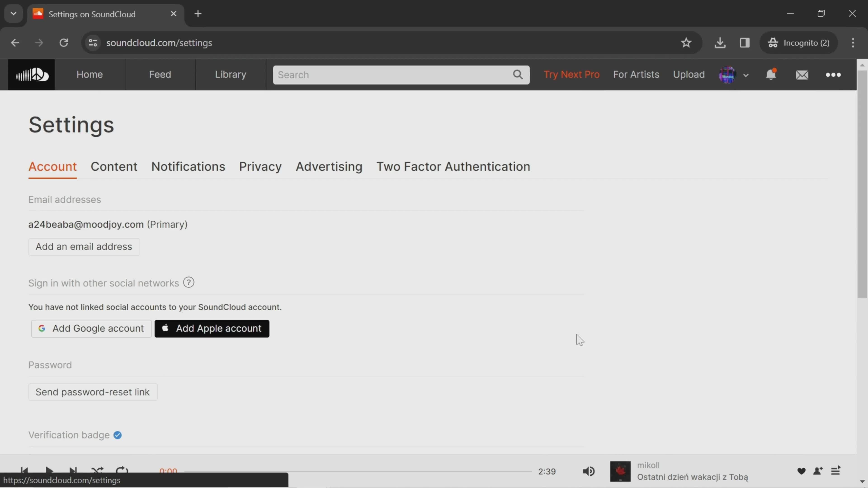The height and width of the screenshot is (488, 868).
Task: Click Send password-reset link button
Action: [92, 392]
